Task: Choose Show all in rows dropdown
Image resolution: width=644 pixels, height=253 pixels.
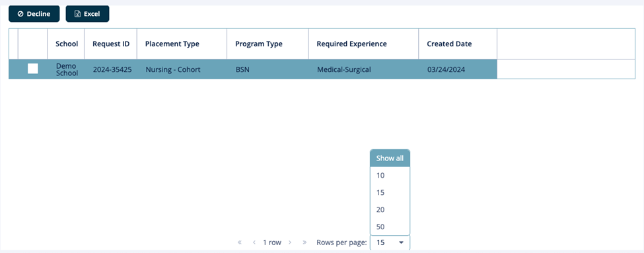Action: (x=390, y=158)
